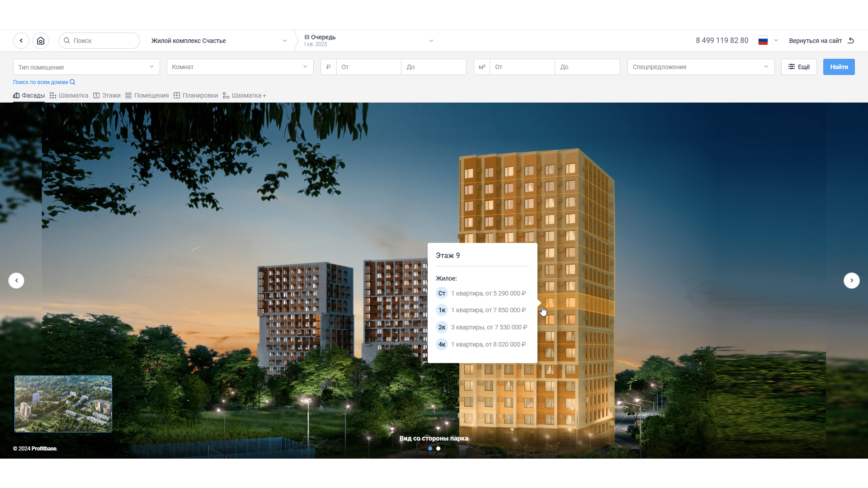
Task: Click the 2к two-room badge in popup
Action: [x=442, y=327]
